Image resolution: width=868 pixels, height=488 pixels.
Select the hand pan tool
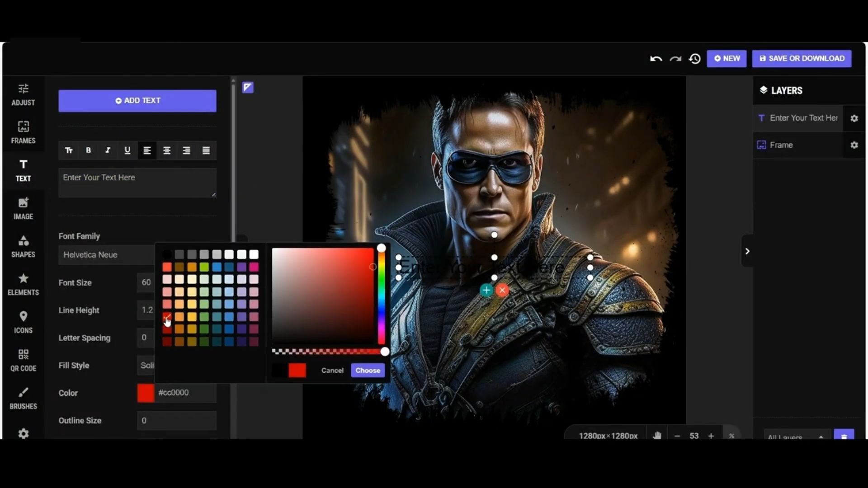coord(657,436)
